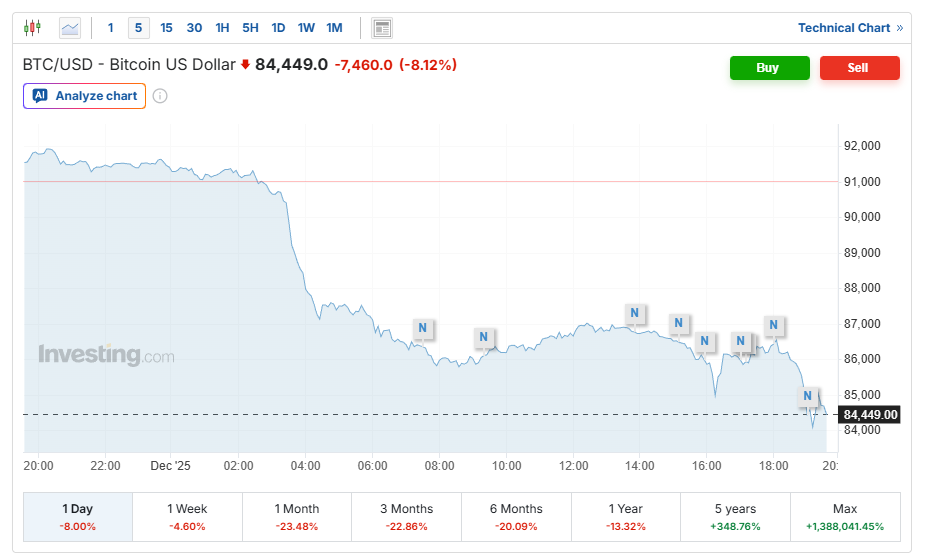Select the 1H interval
Viewport: 925px width, 557px height.
(x=222, y=28)
